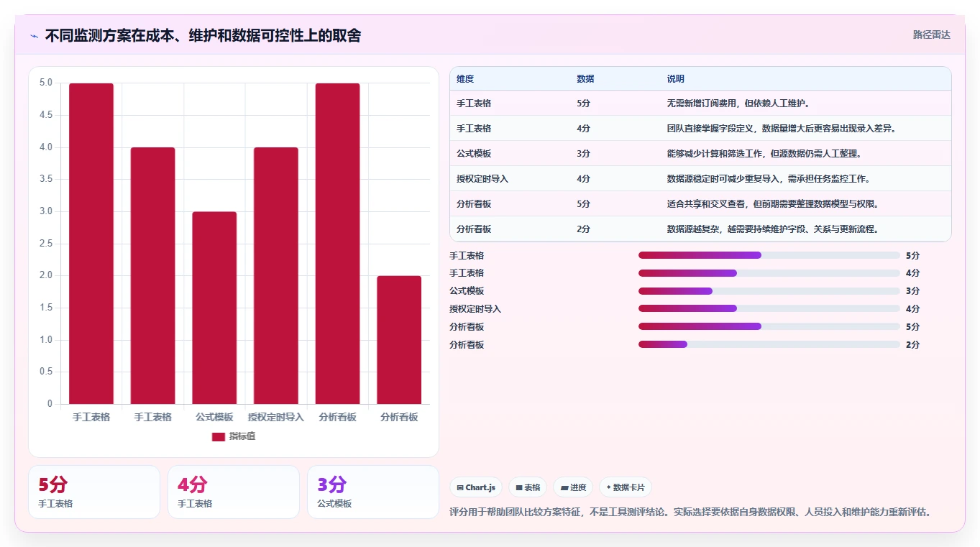The image size is (980, 547).
Task: Select the 数据卡片 tag chip
Action: [x=626, y=487]
